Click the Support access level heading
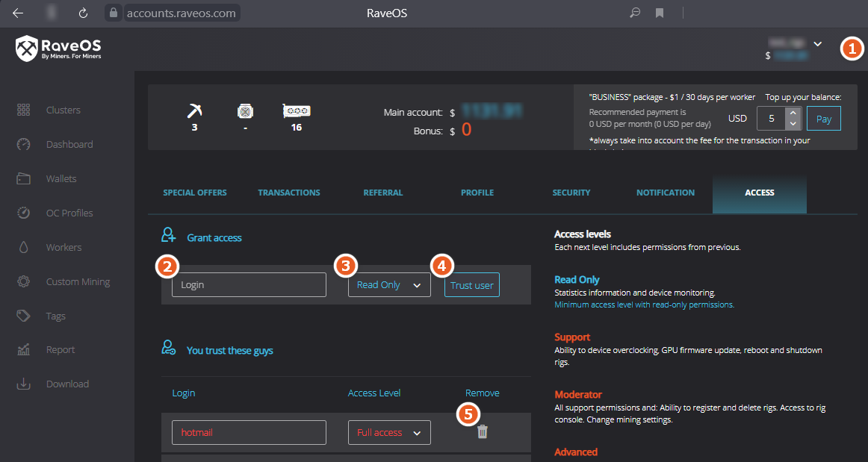 [572, 337]
